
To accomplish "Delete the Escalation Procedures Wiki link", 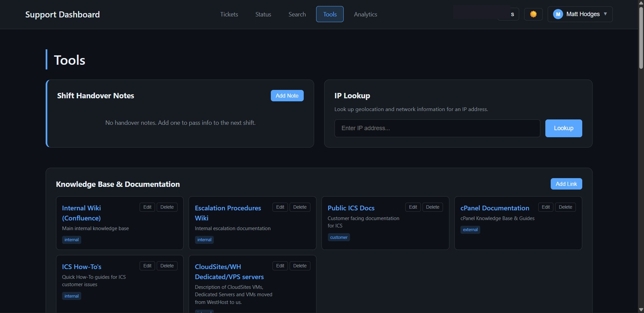I will (x=300, y=207).
